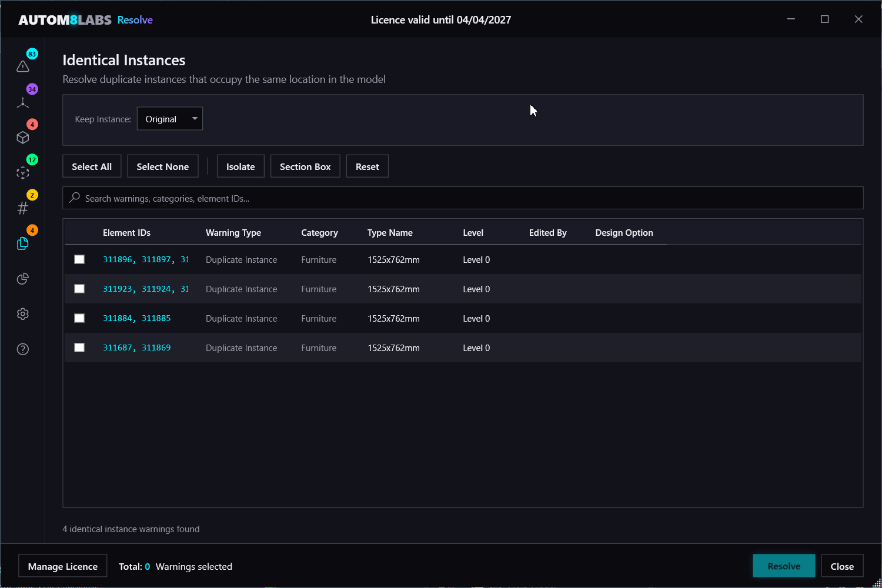Screen dimensions: 882x588
Task: Expand the Keep Instance dropdown
Action: pyautogui.click(x=170, y=119)
